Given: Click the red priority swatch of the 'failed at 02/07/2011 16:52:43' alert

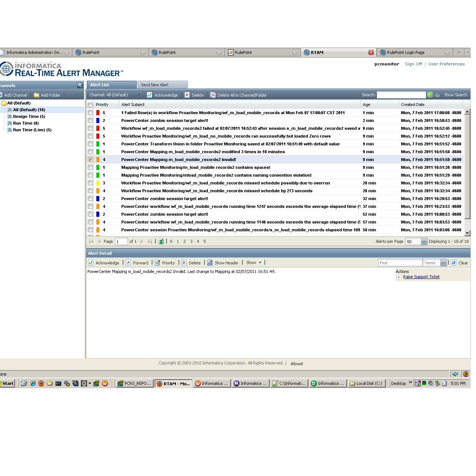Looking at the screenshot, I should (x=98, y=128).
